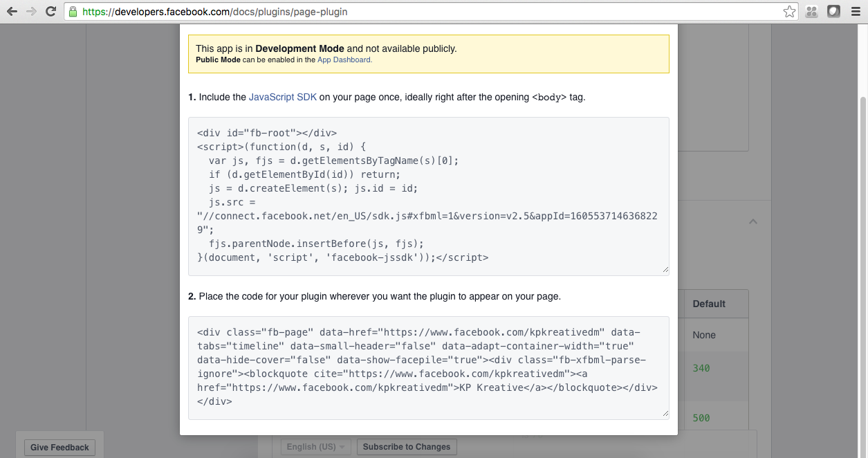Click the extension icon next to star
868x458 pixels.
click(x=812, y=12)
